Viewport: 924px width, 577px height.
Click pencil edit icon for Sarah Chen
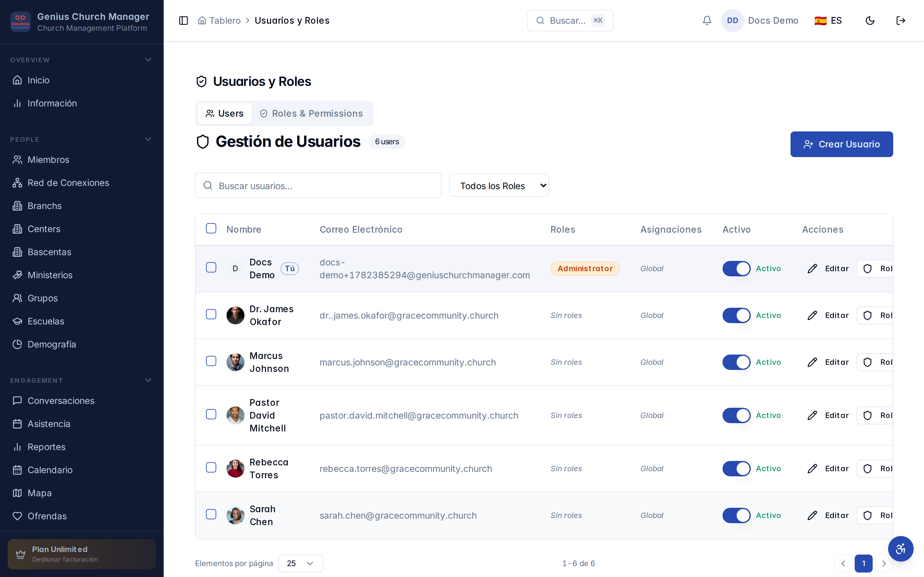812,515
